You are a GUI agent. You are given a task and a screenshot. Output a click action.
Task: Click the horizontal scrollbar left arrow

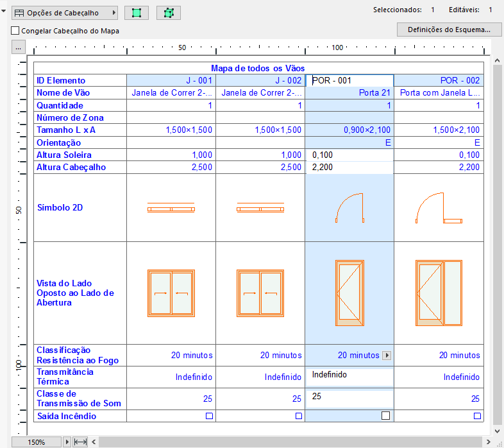tap(94, 442)
